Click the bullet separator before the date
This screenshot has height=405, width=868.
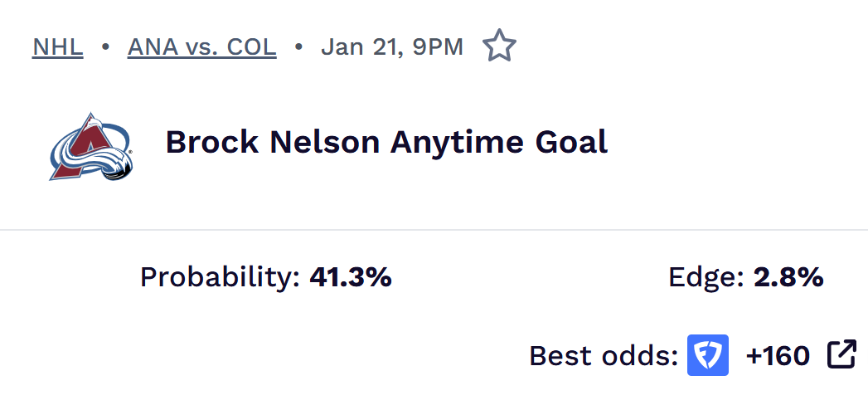pyautogui.click(x=298, y=46)
